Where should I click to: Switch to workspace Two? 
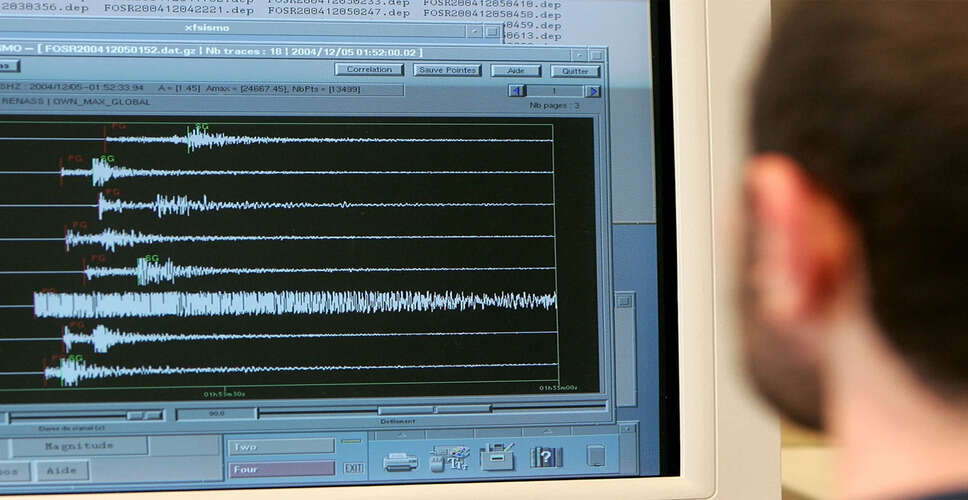pyautogui.click(x=280, y=446)
